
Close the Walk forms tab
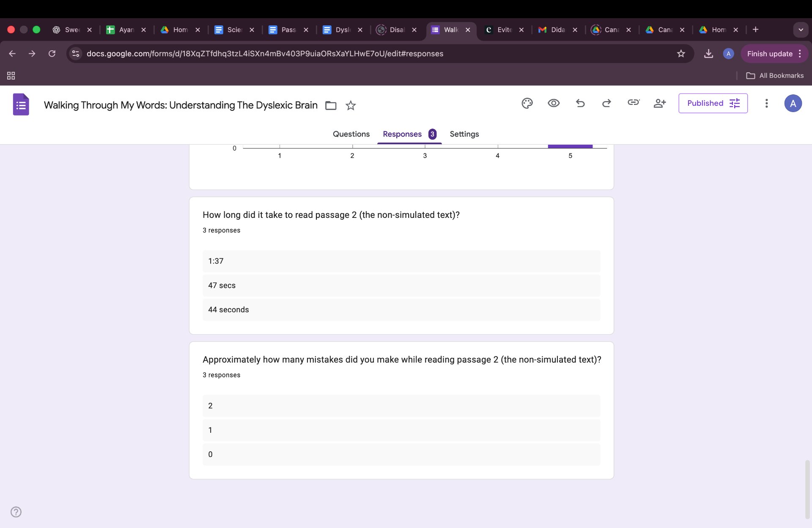click(x=468, y=30)
